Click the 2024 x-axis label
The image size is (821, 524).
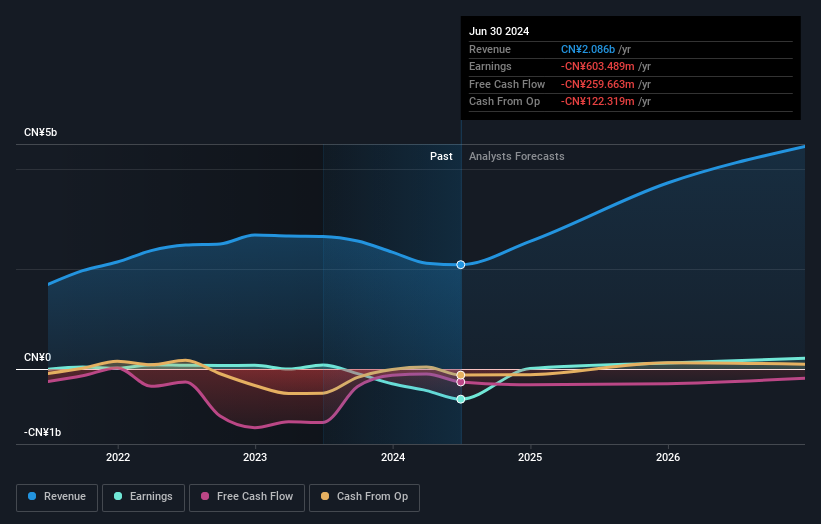[x=393, y=458]
